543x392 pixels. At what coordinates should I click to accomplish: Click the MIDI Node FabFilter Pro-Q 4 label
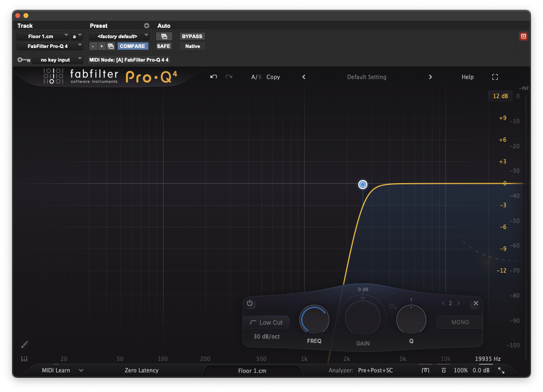coord(129,60)
